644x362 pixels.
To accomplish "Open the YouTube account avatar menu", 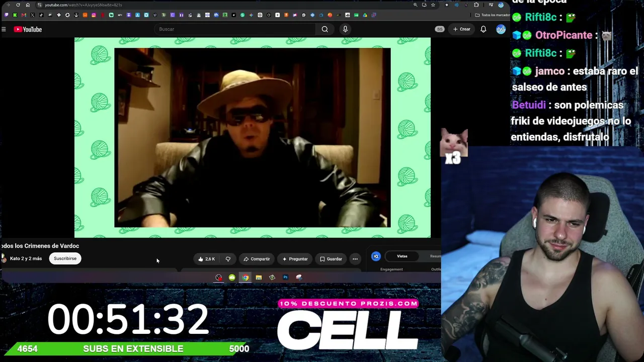I will (x=500, y=29).
